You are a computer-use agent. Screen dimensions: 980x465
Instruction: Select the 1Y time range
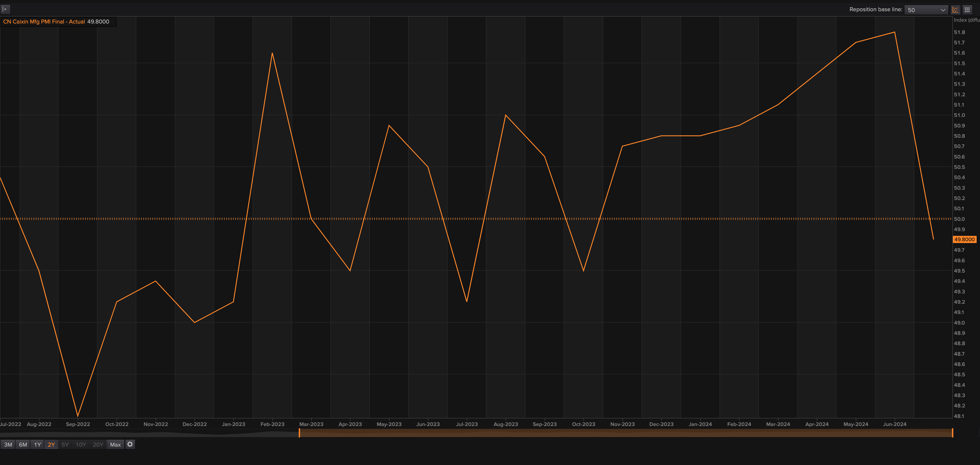click(x=37, y=444)
